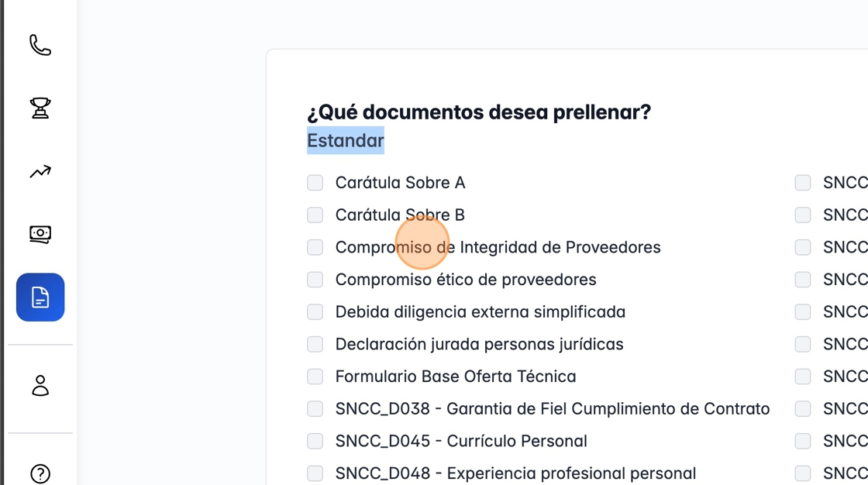Screen dimensions: 868x485
Task: Tick SNCC_D045 Currículo Personal checkbox
Action: (315, 441)
